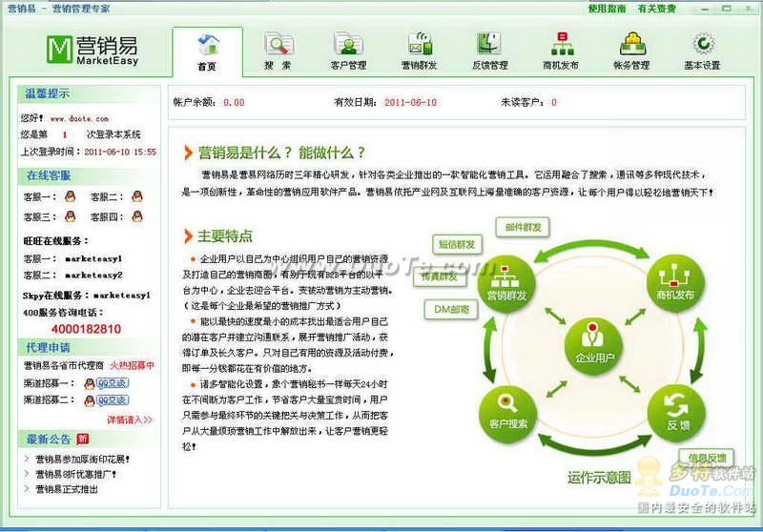Minimize the 营销易 window
Viewport: 763px width, 532px height.
[x=704, y=9]
